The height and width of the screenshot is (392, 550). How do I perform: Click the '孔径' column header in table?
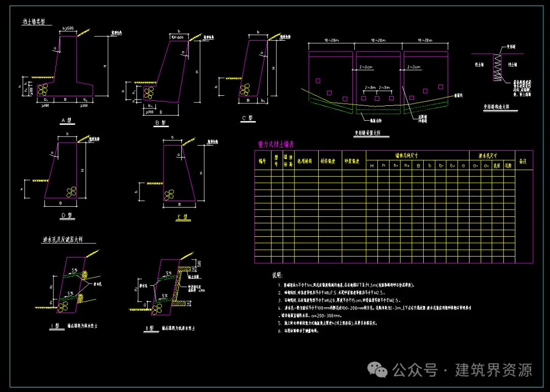pos(497,165)
